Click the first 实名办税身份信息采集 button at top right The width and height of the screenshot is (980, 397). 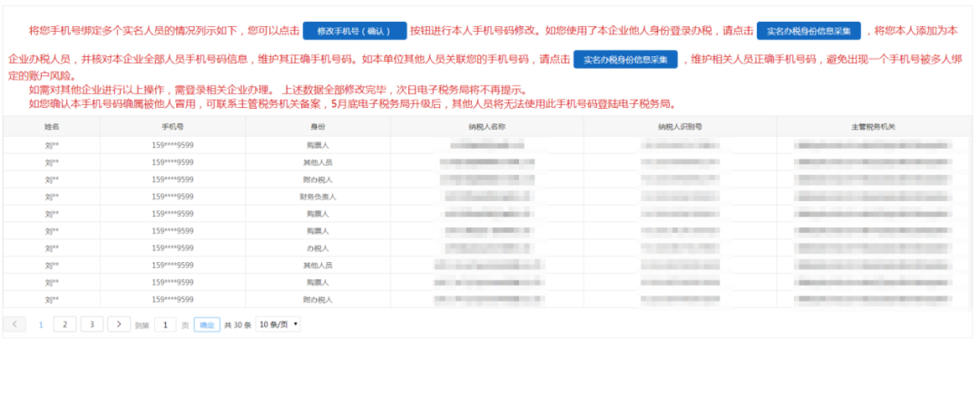(808, 31)
